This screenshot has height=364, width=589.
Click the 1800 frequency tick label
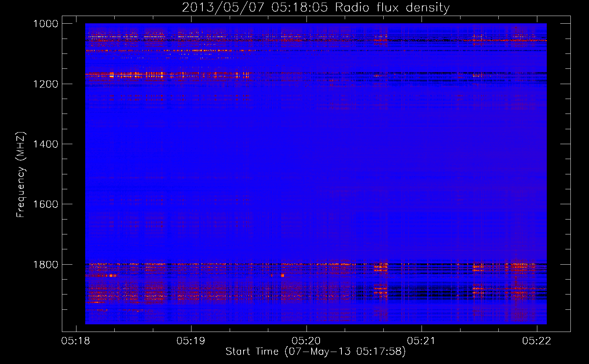click(46, 264)
